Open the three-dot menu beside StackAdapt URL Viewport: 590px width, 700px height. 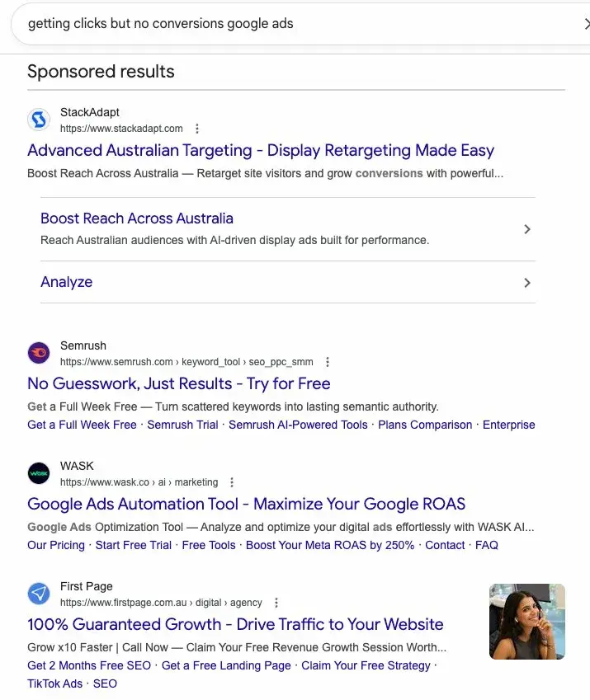pyautogui.click(x=196, y=129)
